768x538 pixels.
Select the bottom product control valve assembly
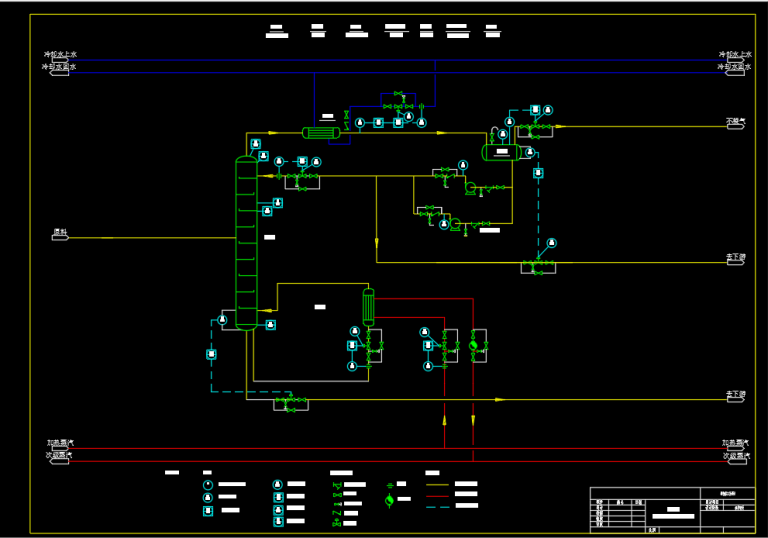(x=291, y=403)
